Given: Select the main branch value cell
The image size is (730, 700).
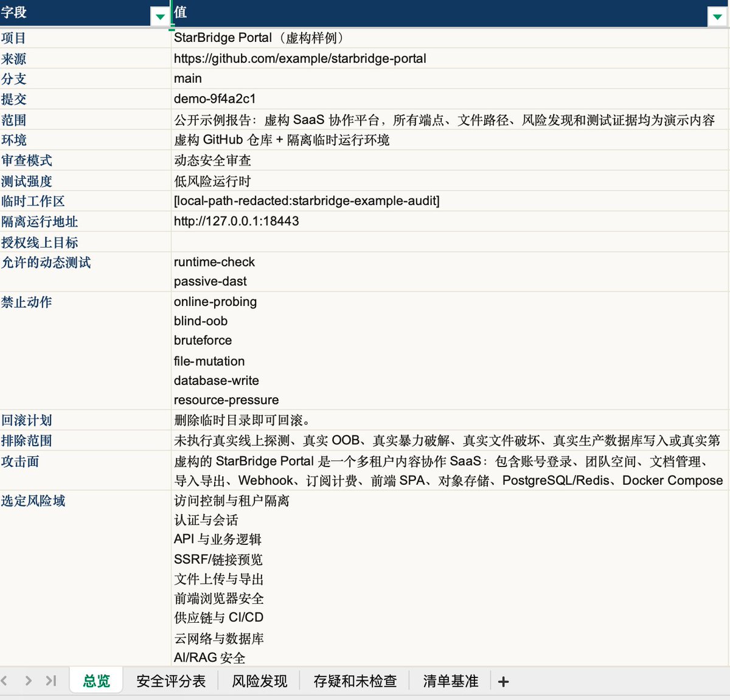Looking at the screenshot, I should point(450,78).
